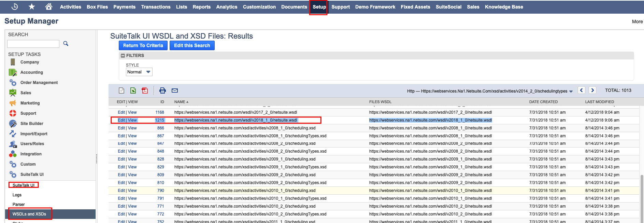Open the Style dropdown showing Normal
This screenshot has height=223, width=644.
[x=139, y=72]
